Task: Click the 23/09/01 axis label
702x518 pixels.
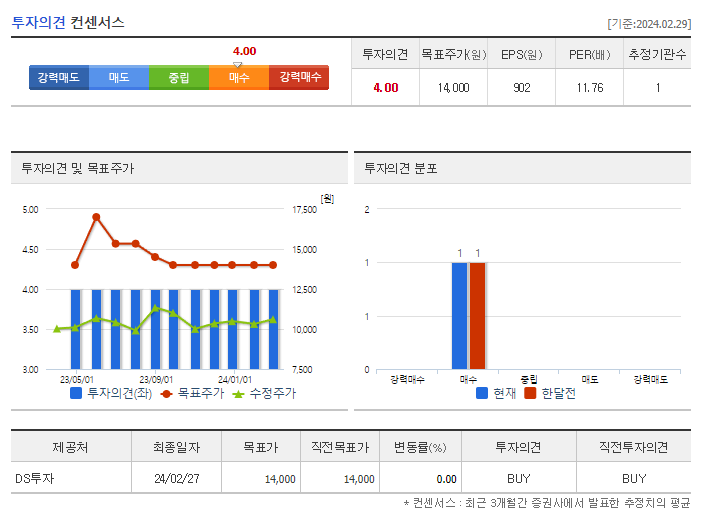Action: click(156, 380)
